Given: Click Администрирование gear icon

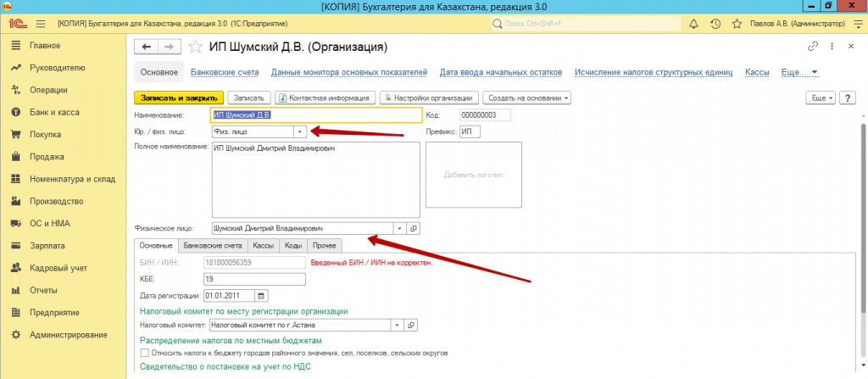Looking at the screenshot, I should pyautogui.click(x=16, y=335).
